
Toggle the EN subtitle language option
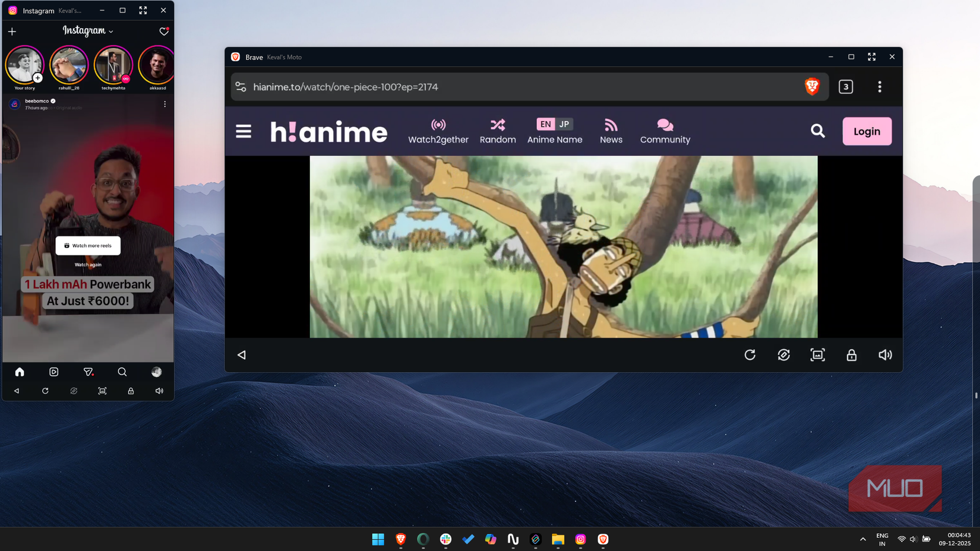[545, 124]
